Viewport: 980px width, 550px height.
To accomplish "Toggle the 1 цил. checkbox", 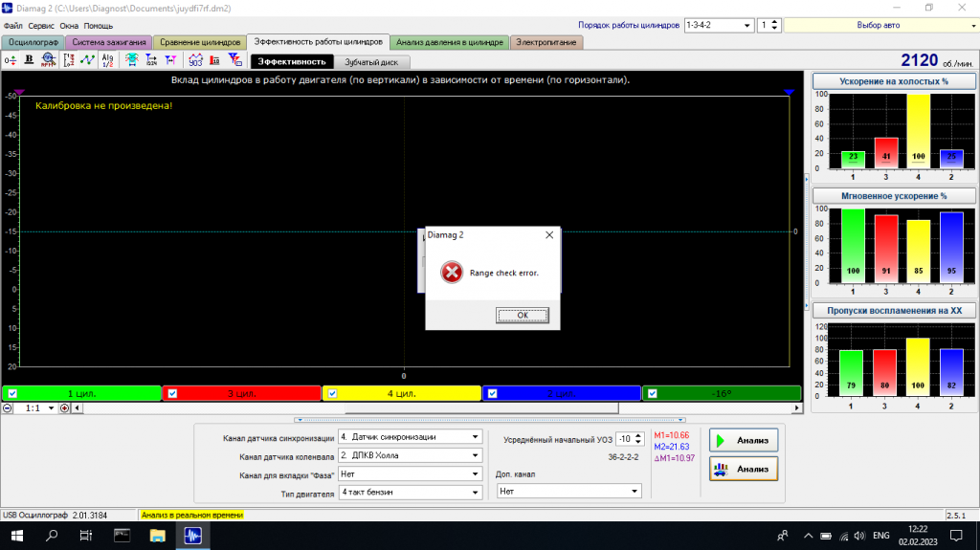I will pyautogui.click(x=12, y=393).
